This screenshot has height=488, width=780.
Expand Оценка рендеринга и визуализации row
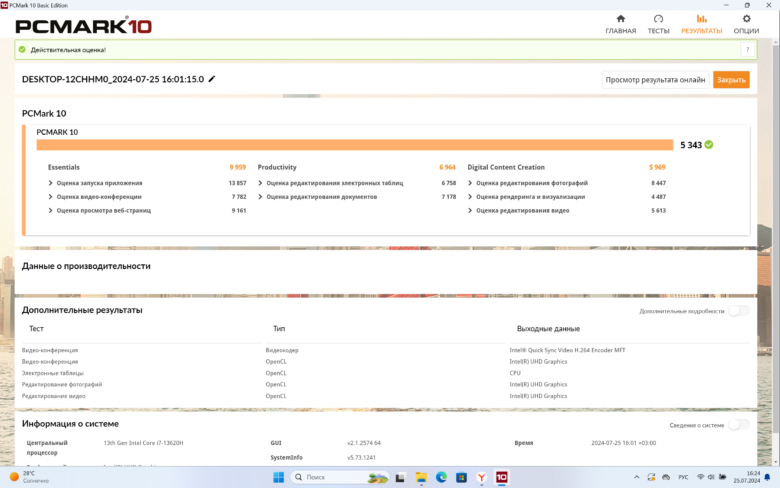pos(470,197)
